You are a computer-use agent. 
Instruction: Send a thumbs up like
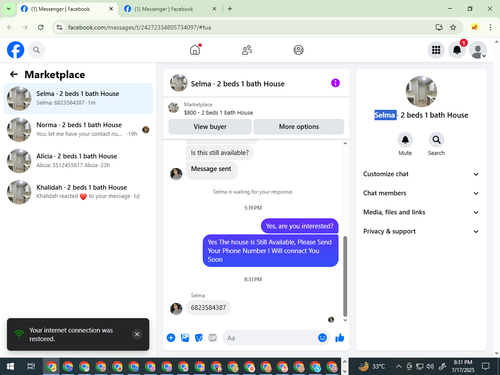point(340,338)
